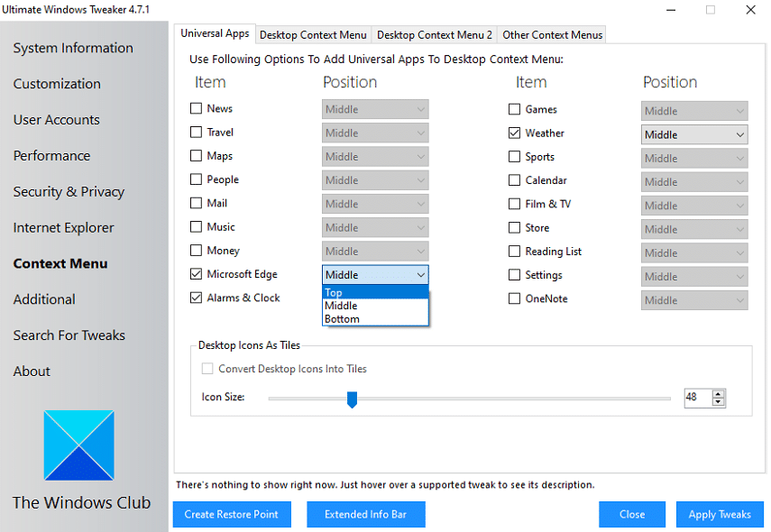Enable the Reading List checkbox
The image size is (771, 532).
coord(514,252)
